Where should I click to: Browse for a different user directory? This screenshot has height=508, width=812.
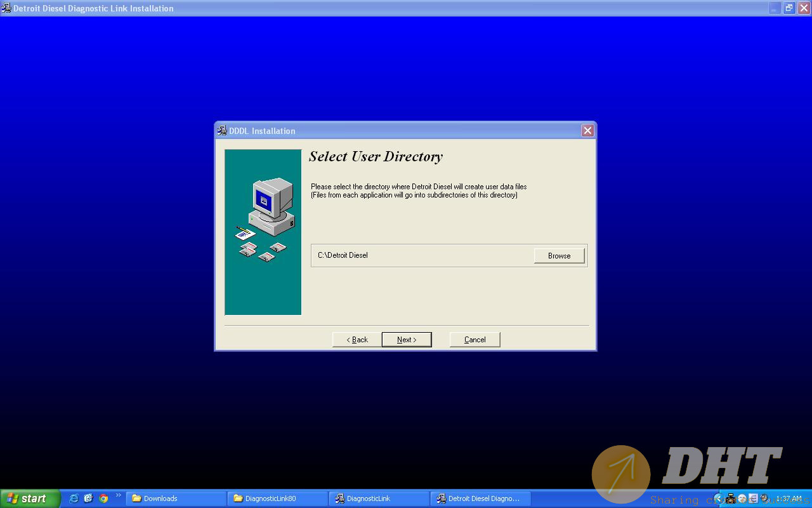tap(559, 256)
